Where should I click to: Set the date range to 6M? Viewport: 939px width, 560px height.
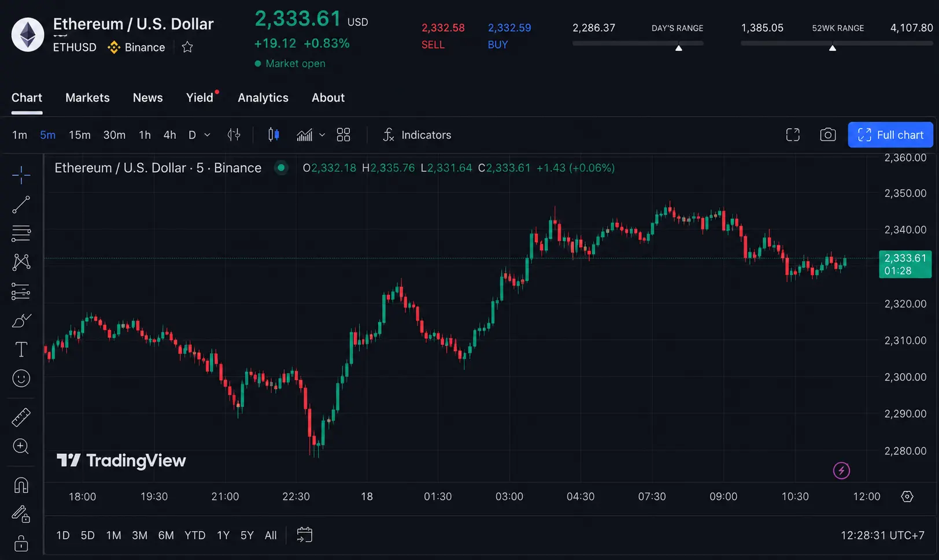pyautogui.click(x=166, y=535)
